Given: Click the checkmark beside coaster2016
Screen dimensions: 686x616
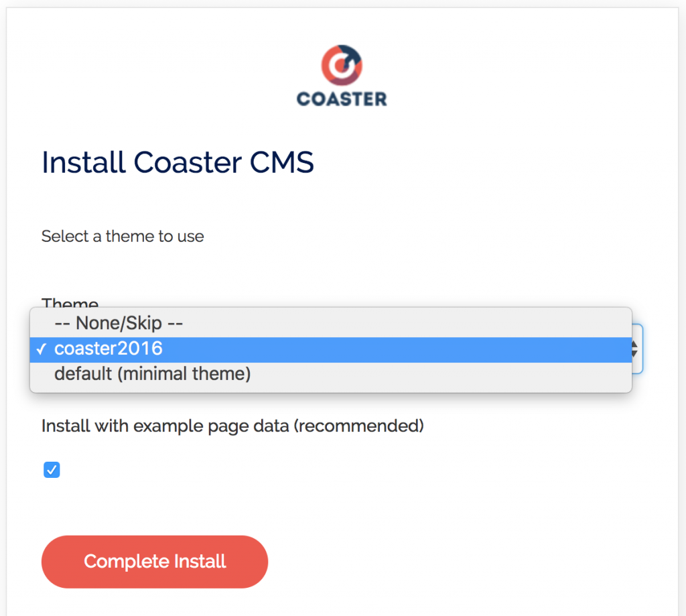Looking at the screenshot, I should click(42, 348).
